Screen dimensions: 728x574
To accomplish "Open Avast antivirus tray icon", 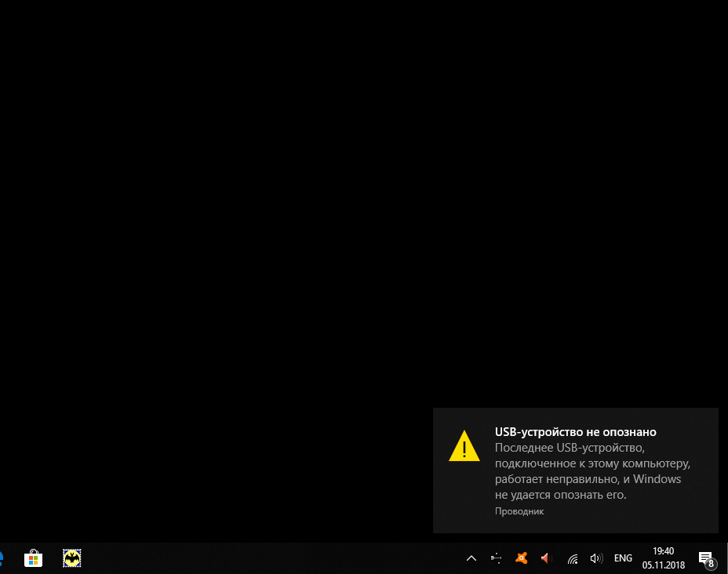I will (522, 558).
